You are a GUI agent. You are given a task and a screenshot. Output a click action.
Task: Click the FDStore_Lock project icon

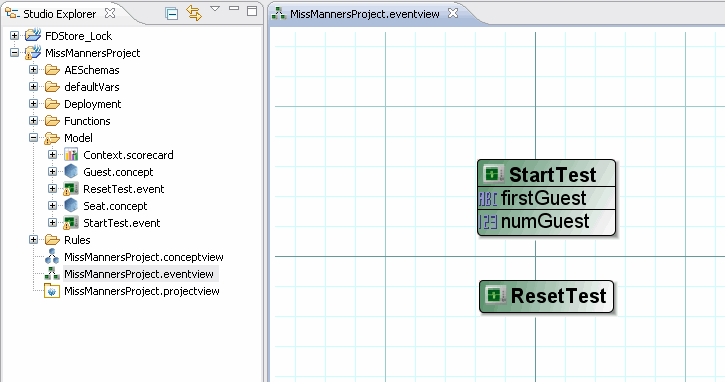33,35
